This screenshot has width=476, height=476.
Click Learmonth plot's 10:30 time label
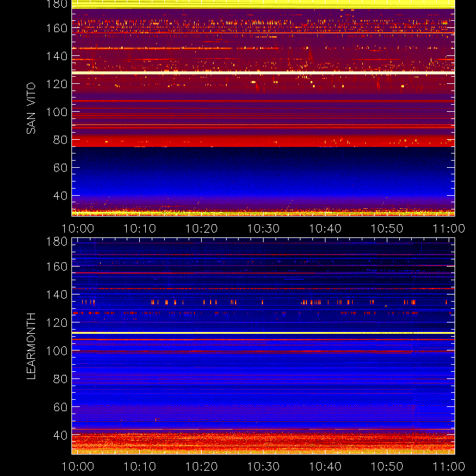[x=264, y=466]
